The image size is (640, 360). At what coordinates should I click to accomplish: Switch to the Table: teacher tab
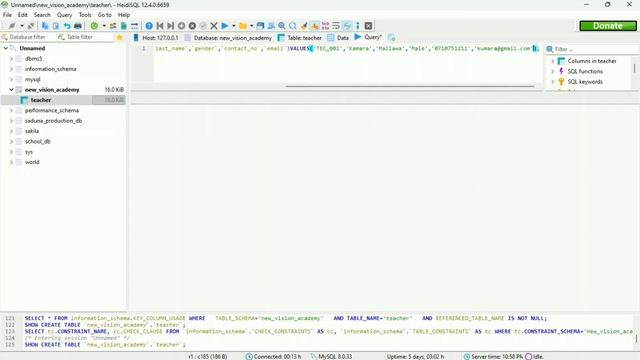click(300, 38)
